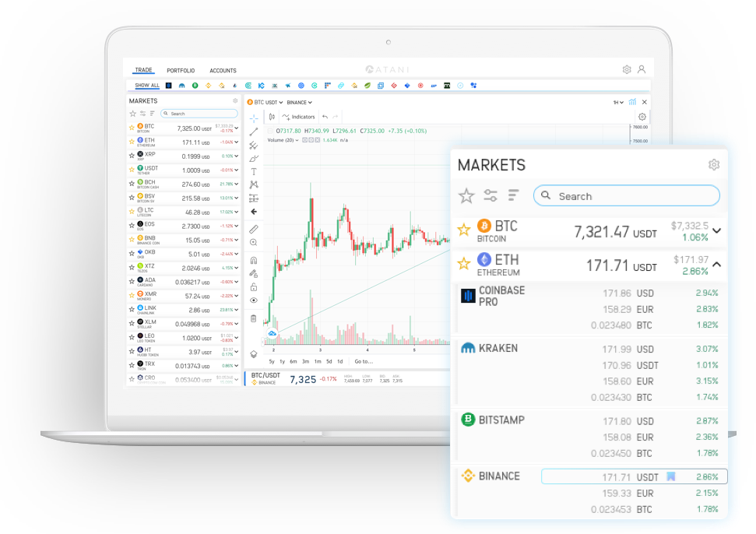Viewport: 756px width, 534px height.
Task: Click the lock all drawings icon
Action: point(254,287)
